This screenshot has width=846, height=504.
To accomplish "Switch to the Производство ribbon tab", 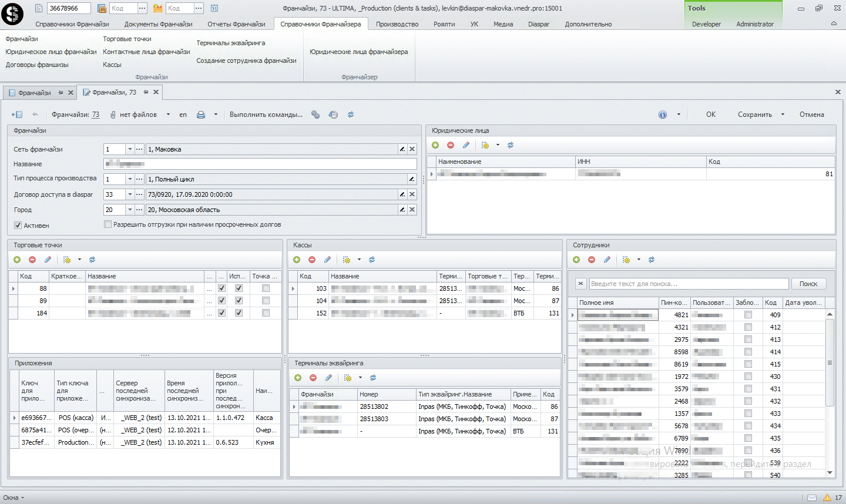I will click(x=397, y=24).
